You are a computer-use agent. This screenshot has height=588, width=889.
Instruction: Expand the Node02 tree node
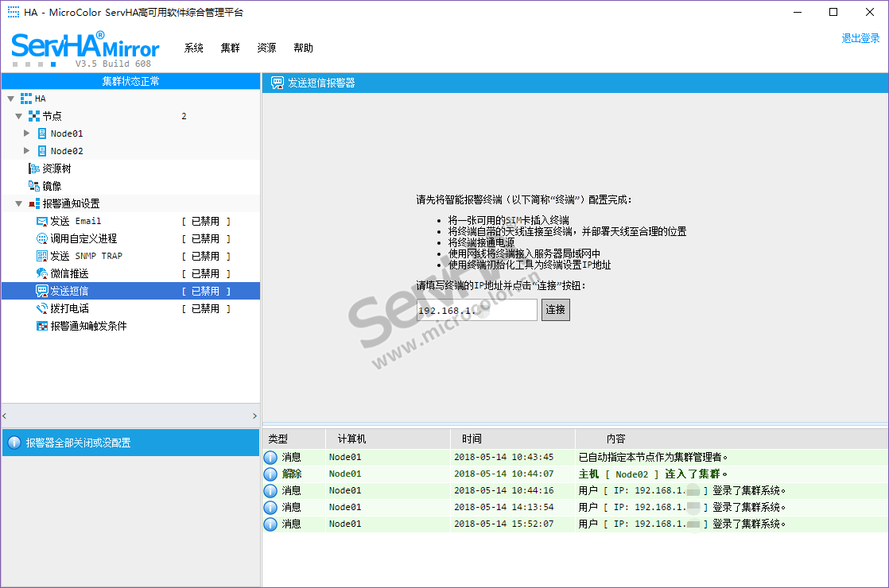[26, 151]
